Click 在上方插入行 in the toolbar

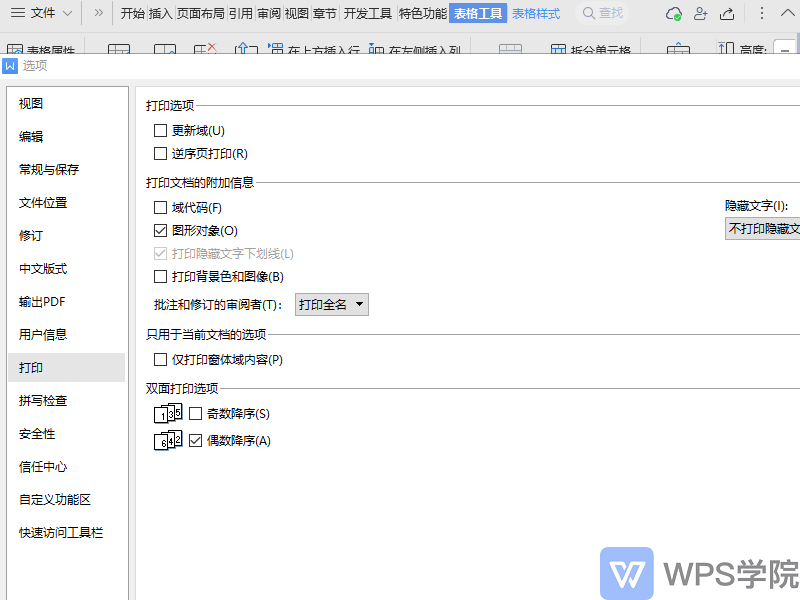(x=314, y=49)
